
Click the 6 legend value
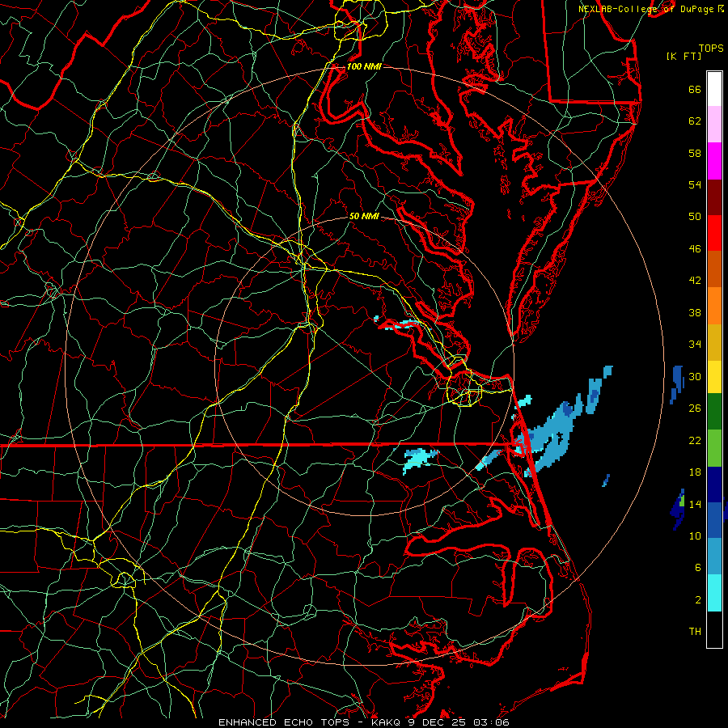point(698,567)
